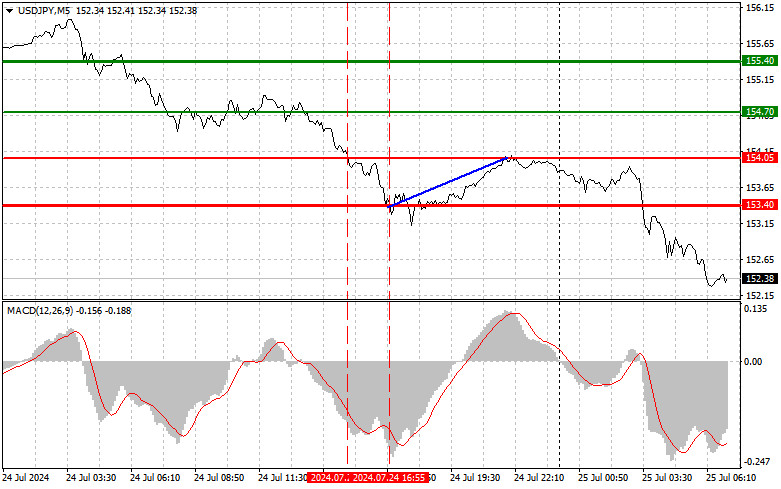The width and height of the screenshot is (781, 489).
Task: Click the 0.135 MACD scale value
Action: coord(756,309)
